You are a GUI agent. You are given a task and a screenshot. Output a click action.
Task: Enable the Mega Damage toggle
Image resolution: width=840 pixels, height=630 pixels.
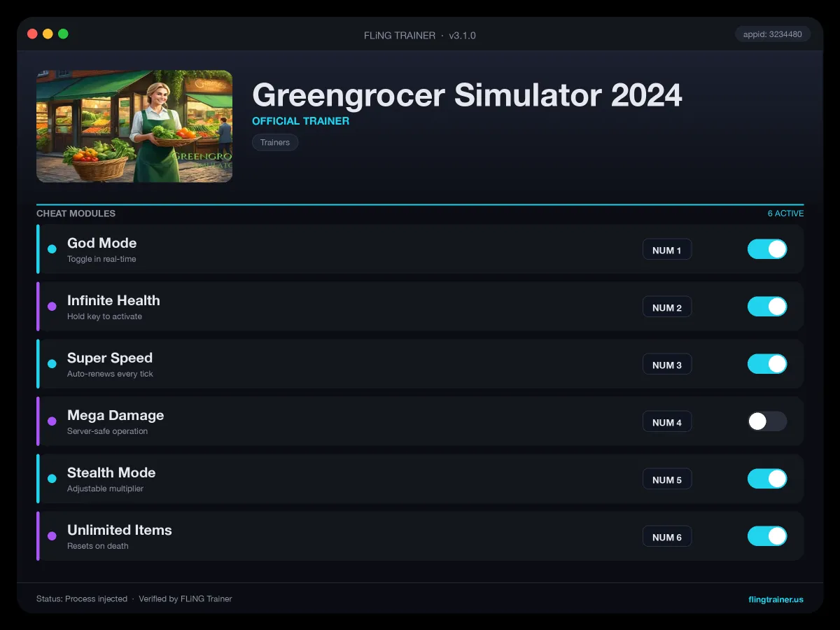tap(767, 421)
